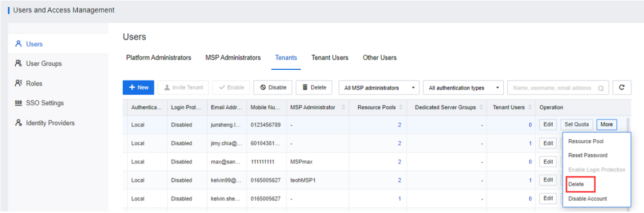Click mobile number 111111111
The image size is (644, 213).
(263, 162)
